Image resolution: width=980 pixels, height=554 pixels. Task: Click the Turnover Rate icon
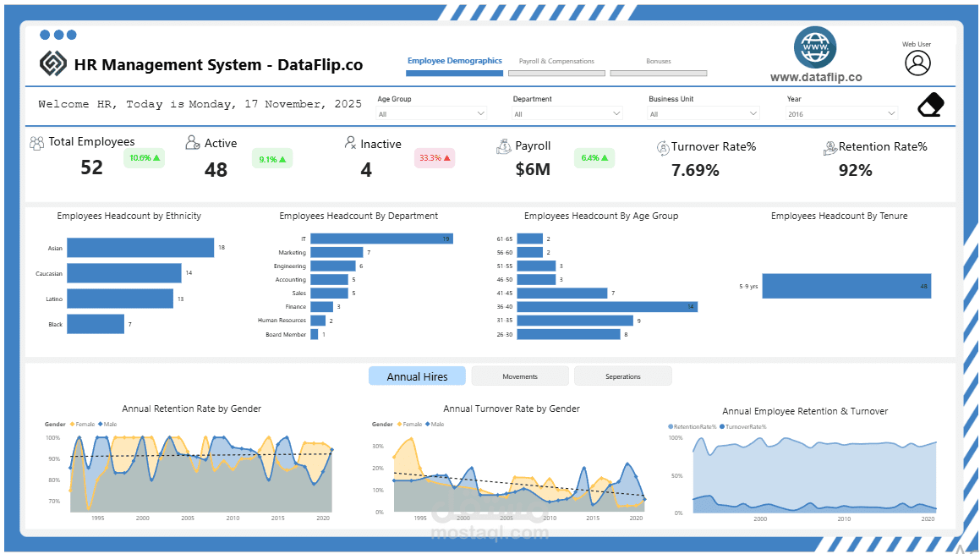663,148
